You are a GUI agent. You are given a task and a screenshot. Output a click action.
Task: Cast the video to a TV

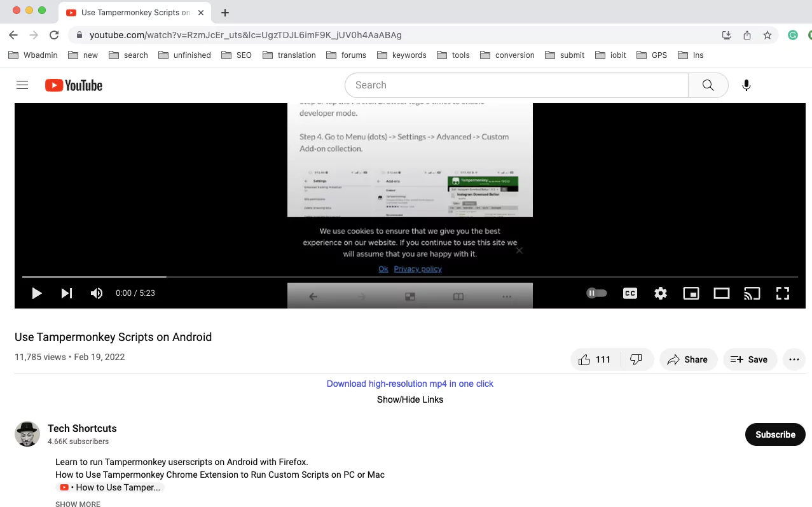(x=752, y=293)
